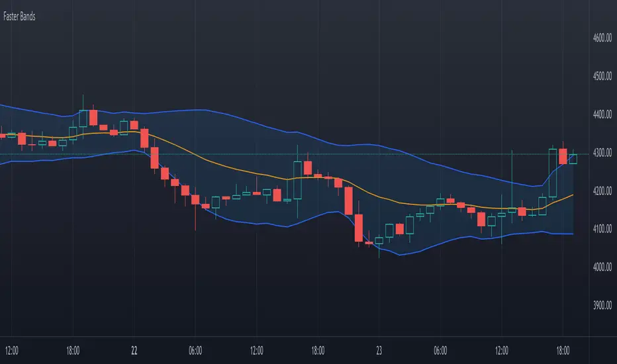Screen dimensions: 617x364
Task: Select the large red candle dropping below 4100
Action: coord(359,228)
